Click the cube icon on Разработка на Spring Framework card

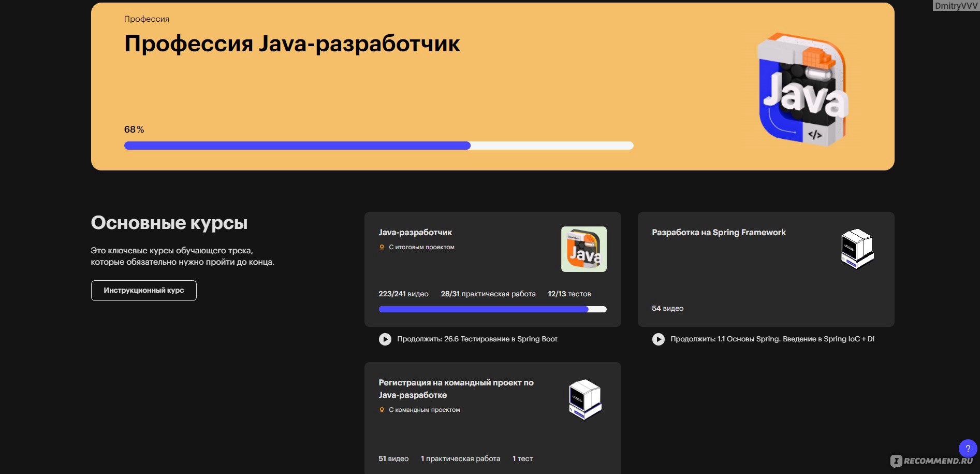[x=857, y=249]
